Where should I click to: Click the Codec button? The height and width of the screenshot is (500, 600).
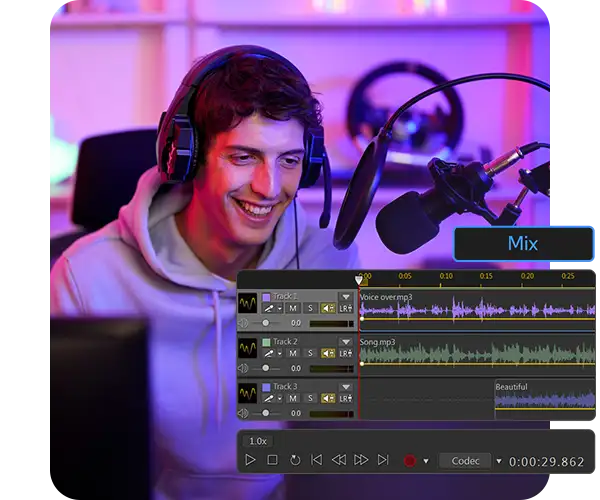click(465, 461)
